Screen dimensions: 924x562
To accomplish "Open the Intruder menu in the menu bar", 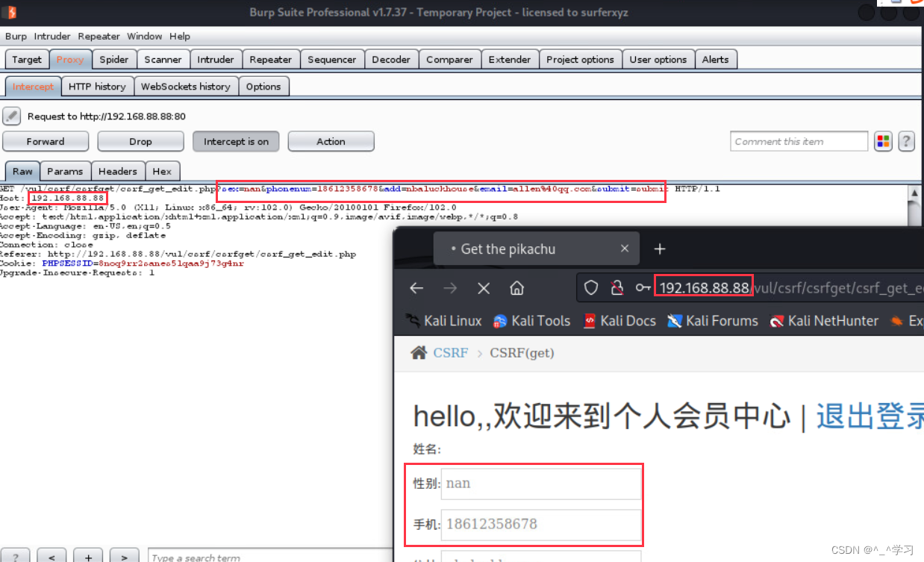I will click(x=52, y=36).
